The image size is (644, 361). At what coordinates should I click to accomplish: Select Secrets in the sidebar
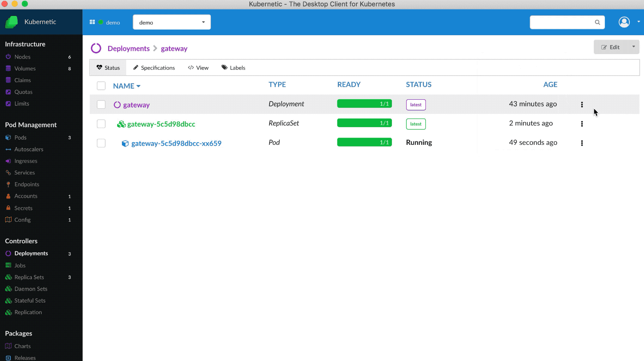coord(24,208)
